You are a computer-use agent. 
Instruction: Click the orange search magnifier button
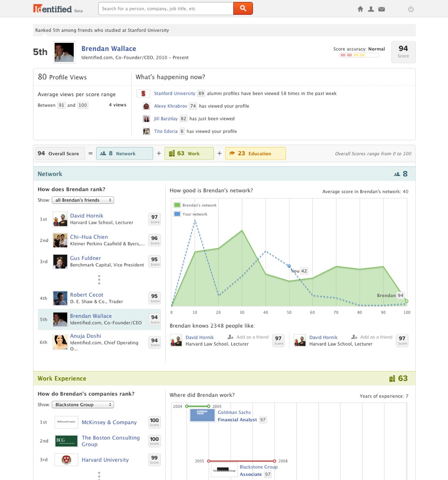coord(243,8)
